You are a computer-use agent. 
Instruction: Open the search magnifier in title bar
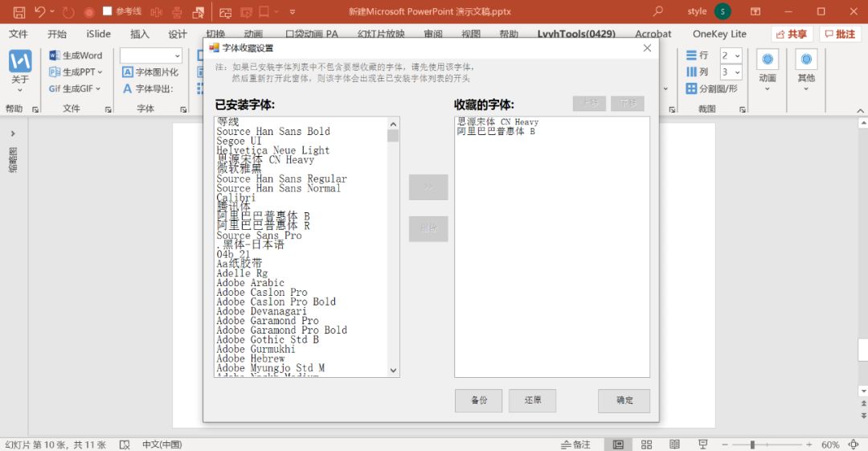coord(657,11)
